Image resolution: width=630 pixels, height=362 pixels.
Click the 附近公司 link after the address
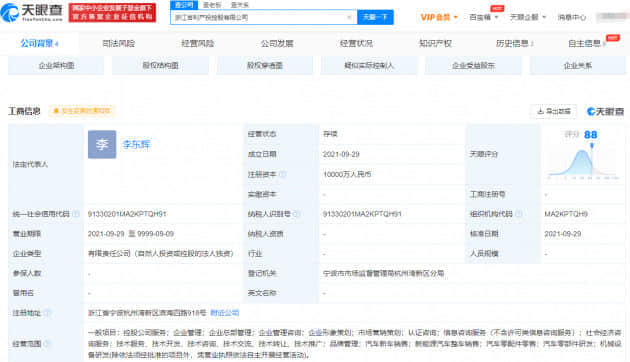tap(225, 313)
